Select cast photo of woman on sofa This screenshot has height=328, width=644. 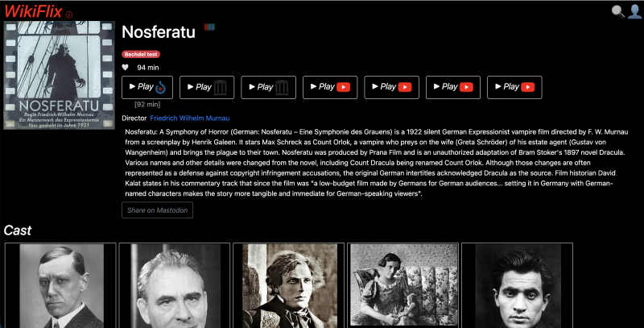click(403, 285)
